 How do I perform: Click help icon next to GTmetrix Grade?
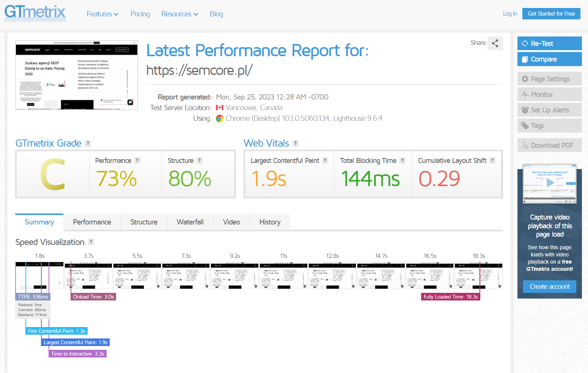point(88,143)
